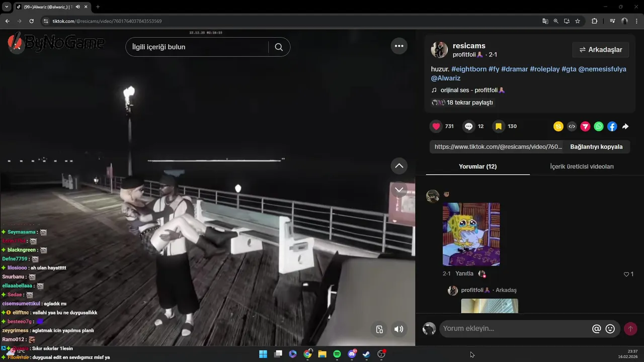Open the resicams username link
Viewport: 644px width, 362px height.
(469, 46)
